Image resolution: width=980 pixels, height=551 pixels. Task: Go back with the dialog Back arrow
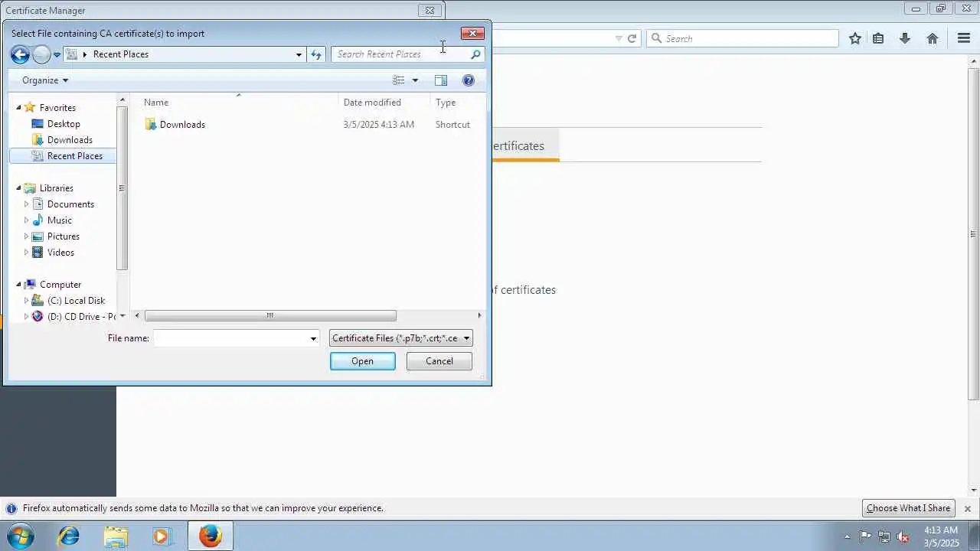[20, 54]
